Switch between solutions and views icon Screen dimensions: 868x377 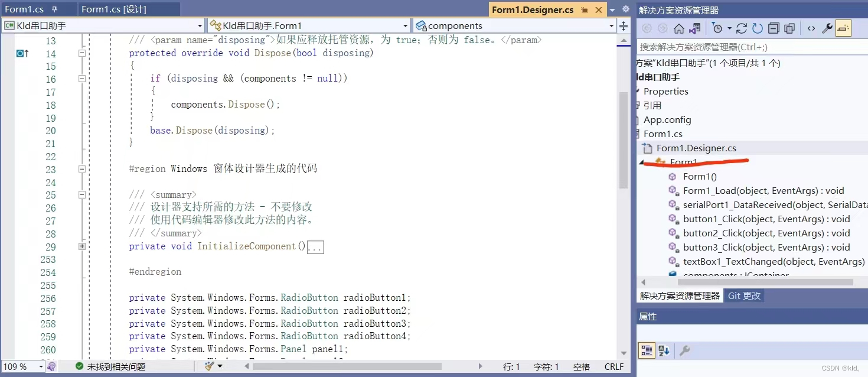[695, 28]
